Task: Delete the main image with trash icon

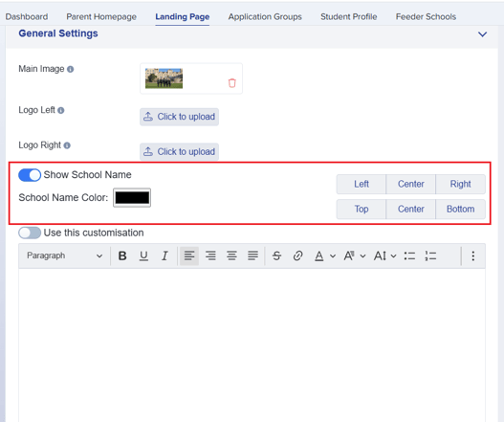Action: [x=231, y=83]
